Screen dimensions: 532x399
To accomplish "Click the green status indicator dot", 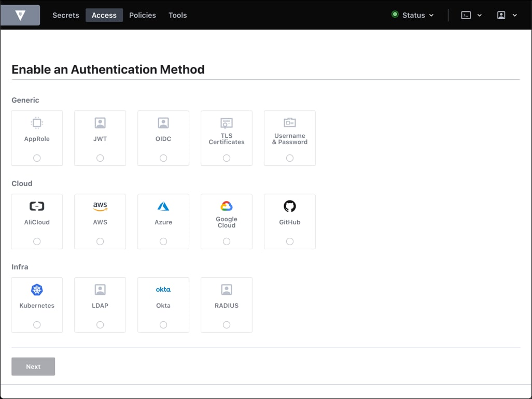I will click(395, 14).
